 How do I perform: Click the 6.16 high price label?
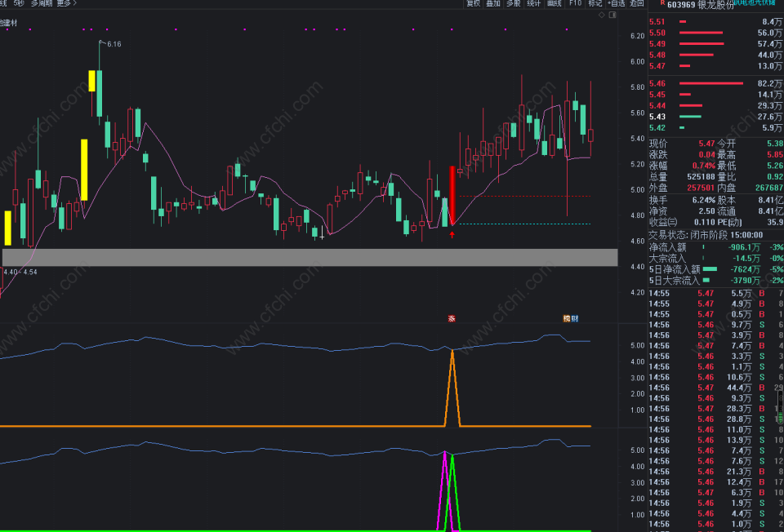114,44
